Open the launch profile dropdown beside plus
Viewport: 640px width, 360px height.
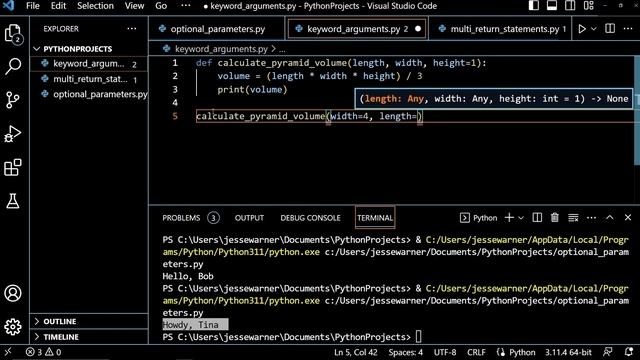click(521, 218)
